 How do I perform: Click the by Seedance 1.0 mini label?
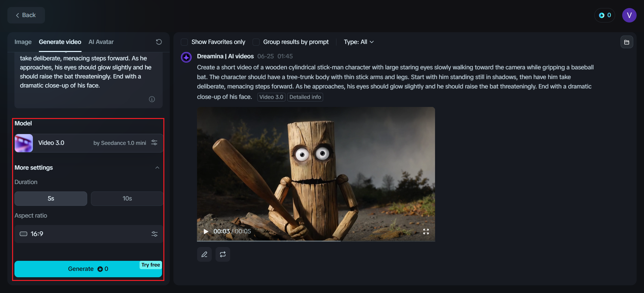pyautogui.click(x=120, y=143)
